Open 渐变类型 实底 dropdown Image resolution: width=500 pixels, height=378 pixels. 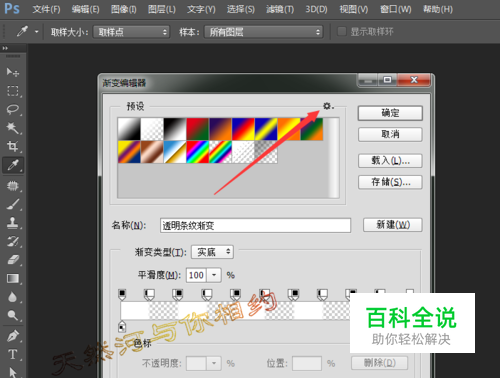click(x=212, y=252)
